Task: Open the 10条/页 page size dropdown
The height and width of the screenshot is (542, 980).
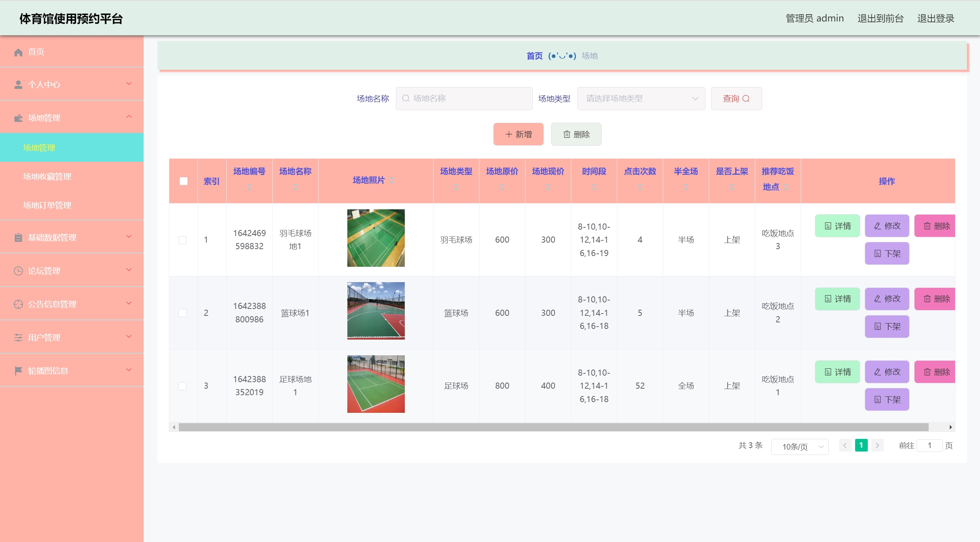Action: (x=799, y=447)
